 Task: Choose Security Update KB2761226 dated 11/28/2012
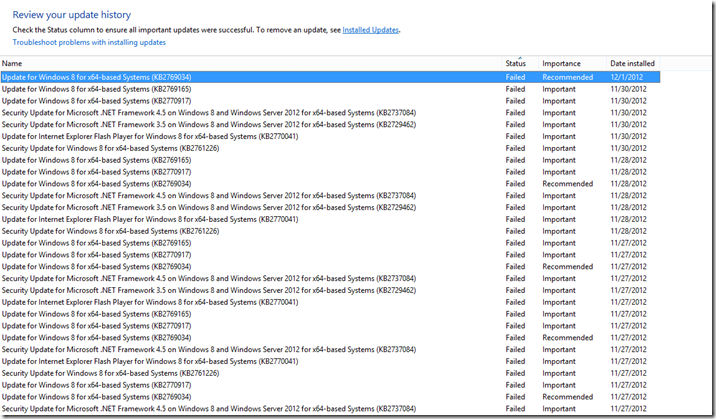pyautogui.click(x=330, y=231)
